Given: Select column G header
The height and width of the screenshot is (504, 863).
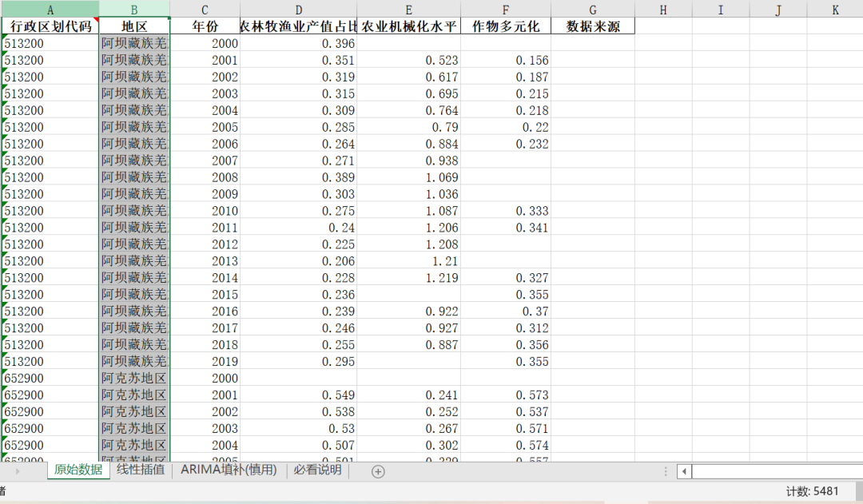Looking at the screenshot, I should point(593,10).
